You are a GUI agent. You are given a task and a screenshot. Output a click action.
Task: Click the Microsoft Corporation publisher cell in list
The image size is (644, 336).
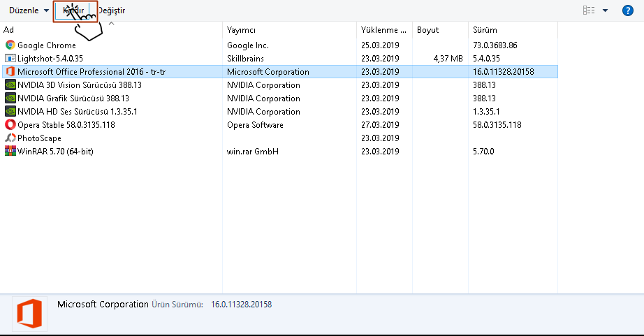pyautogui.click(x=268, y=72)
